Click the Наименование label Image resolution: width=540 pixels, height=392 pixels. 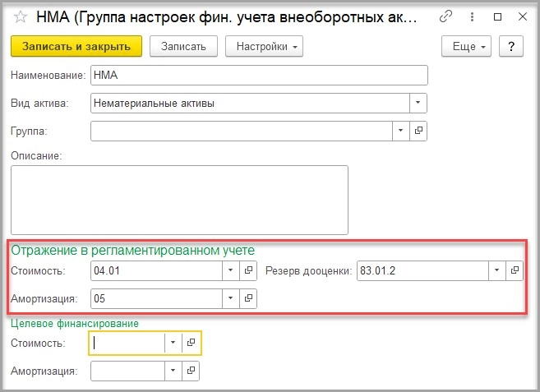(48, 75)
